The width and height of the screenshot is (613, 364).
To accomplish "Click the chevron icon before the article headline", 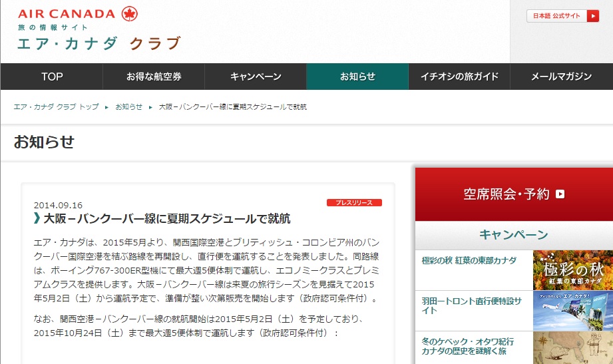I will 37,218.
